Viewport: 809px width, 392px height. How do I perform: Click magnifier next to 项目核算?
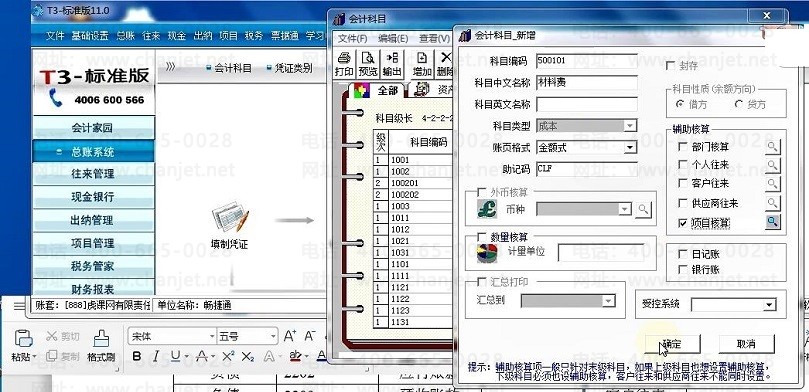point(772,222)
